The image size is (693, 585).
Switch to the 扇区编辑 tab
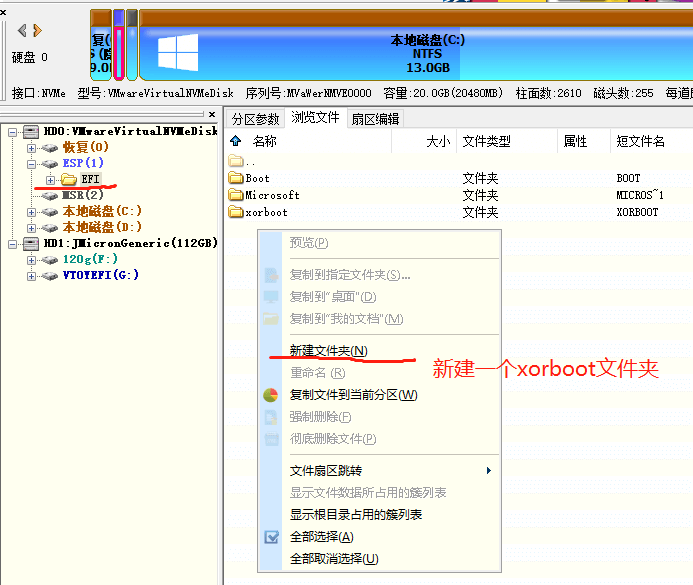[x=375, y=119]
